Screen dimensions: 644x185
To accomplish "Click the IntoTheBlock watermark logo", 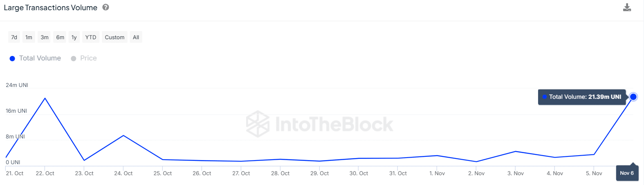I will (320, 124).
